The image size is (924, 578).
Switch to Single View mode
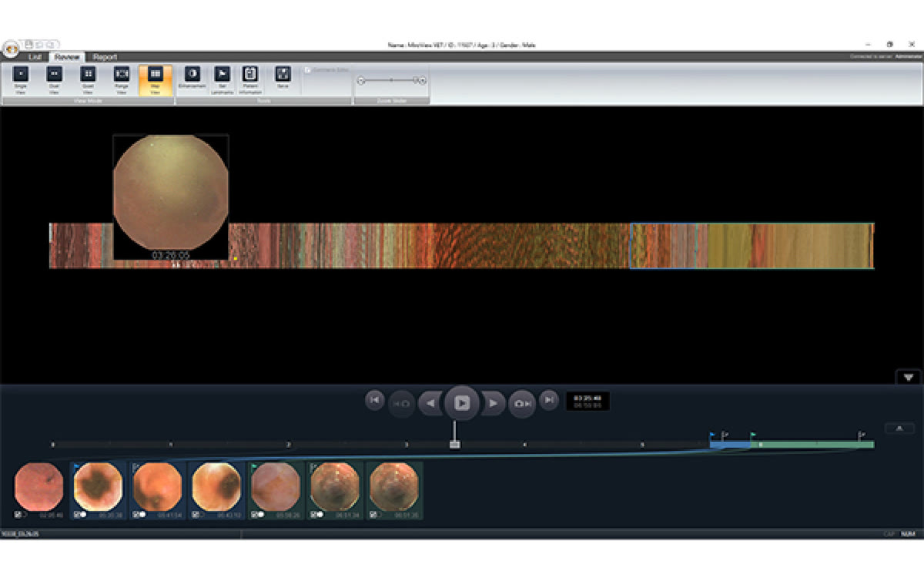coord(21,80)
